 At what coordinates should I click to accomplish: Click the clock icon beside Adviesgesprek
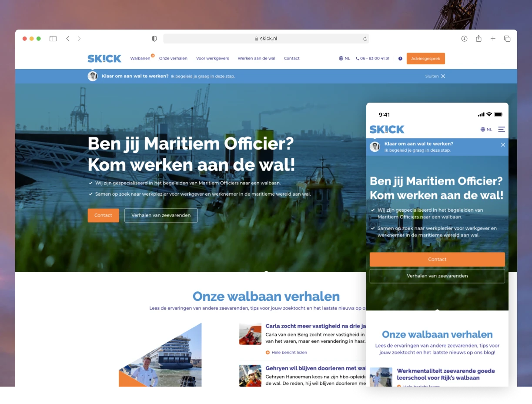(400, 58)
